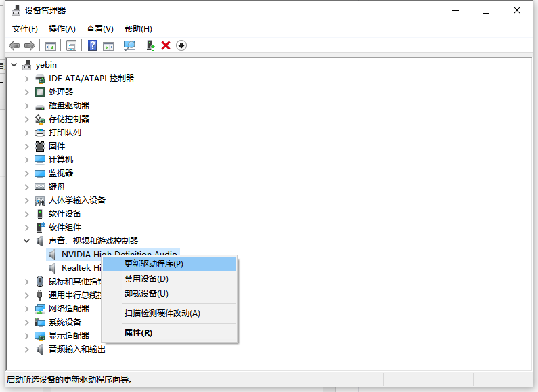Choose 禁用设备(D) from context menu
538x392 pixels.
click(169, 279)
